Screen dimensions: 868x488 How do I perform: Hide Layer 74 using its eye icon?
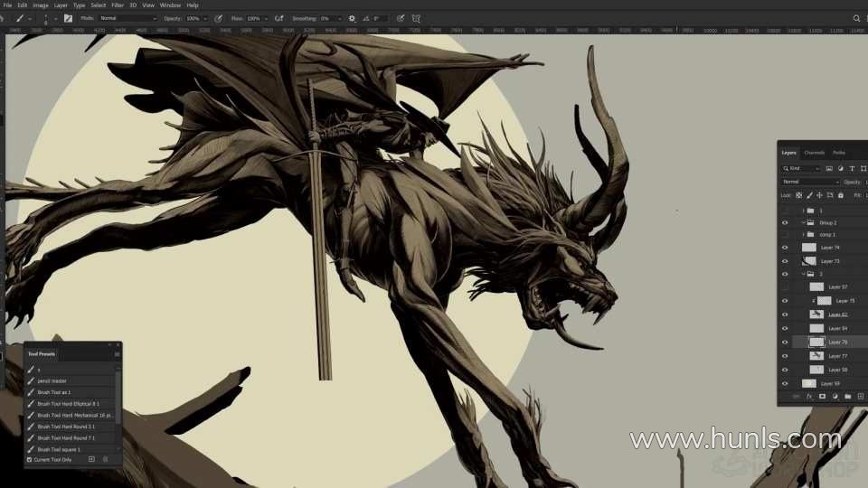tap(784, 248)
